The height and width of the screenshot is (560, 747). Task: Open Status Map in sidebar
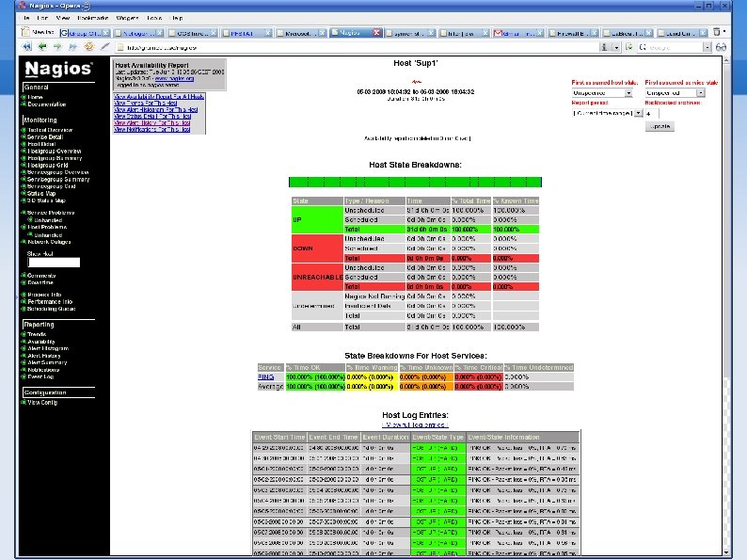41,194
